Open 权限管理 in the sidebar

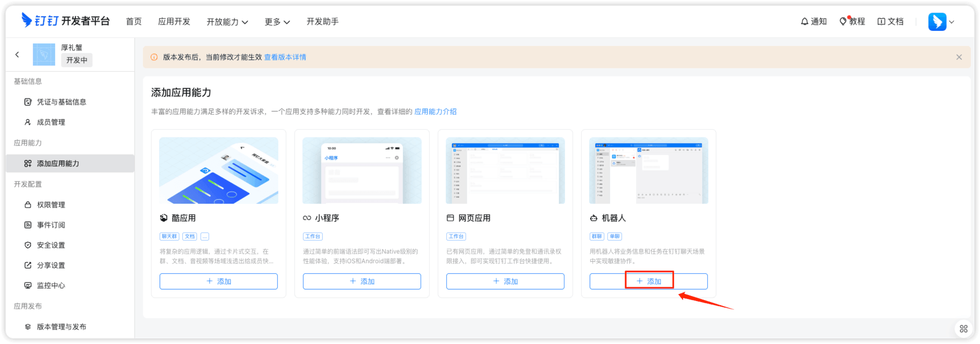70,205
